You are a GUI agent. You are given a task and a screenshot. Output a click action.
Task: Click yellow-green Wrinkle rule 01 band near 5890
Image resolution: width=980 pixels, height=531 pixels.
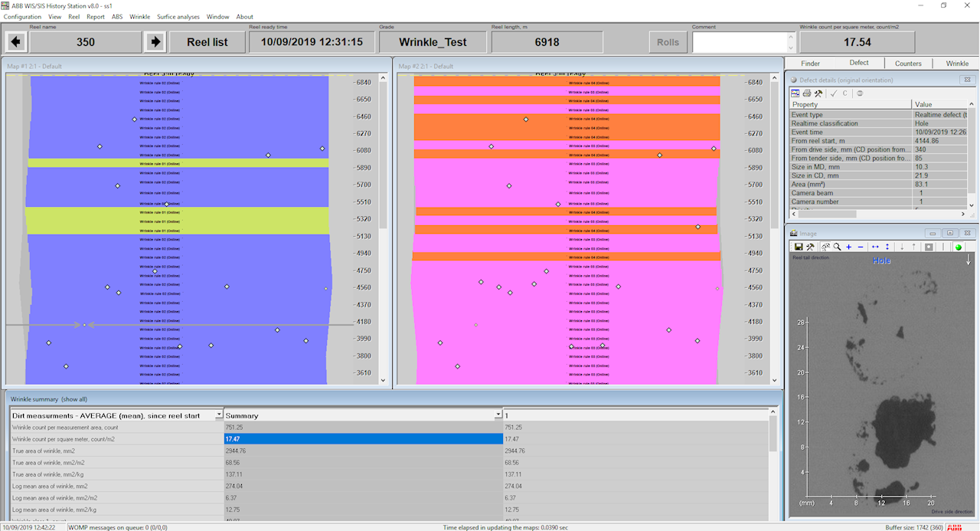pyautogui.click(x=178, y=163)
